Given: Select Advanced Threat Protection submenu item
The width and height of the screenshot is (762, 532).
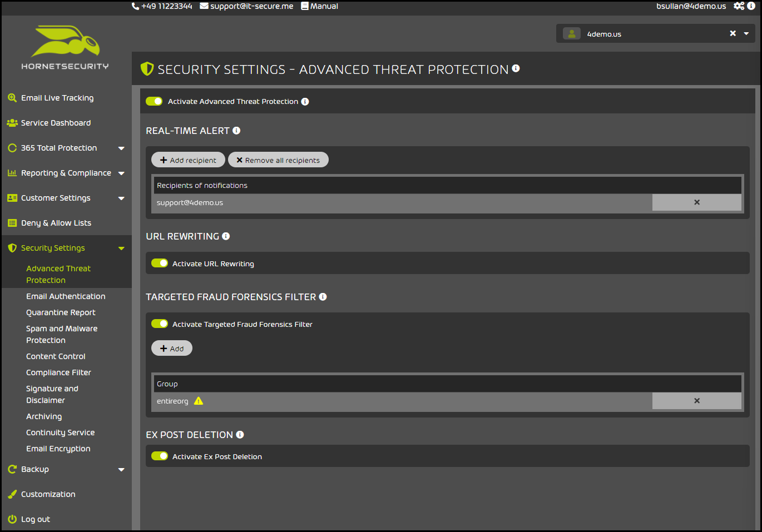Looking at the screenshot, I should click(x=58, y=274).
